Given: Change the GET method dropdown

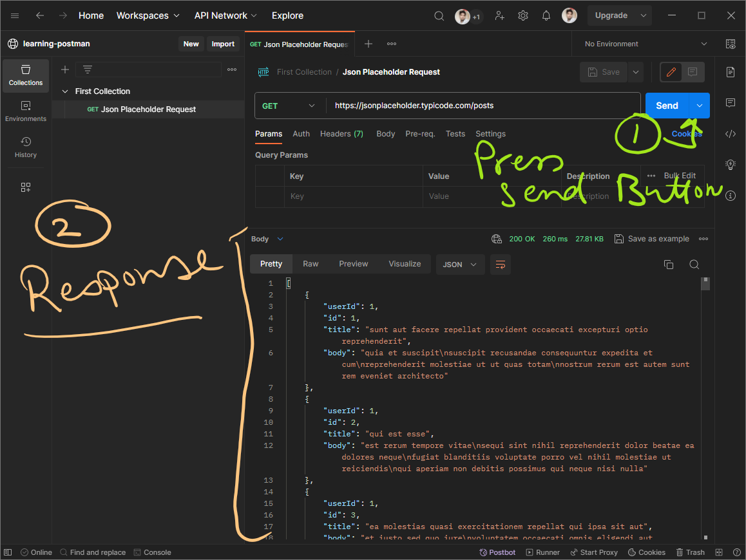Looking at the screenshot, I should click(289, 106).
